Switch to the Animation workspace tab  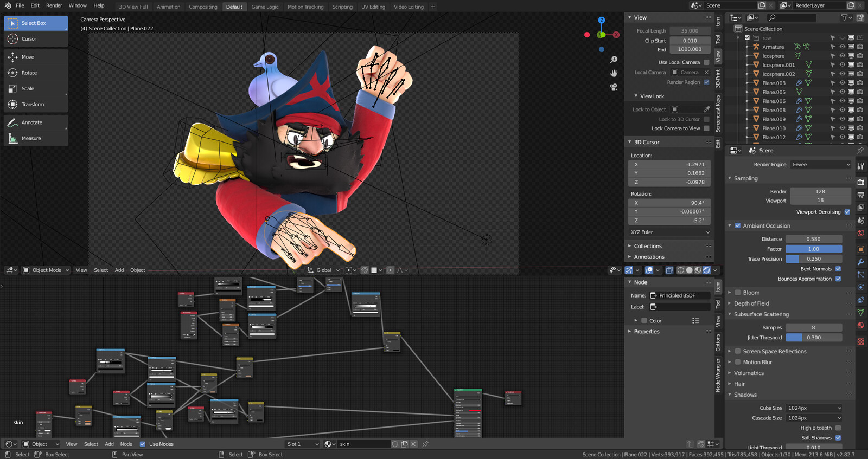[x=168, y=7]
